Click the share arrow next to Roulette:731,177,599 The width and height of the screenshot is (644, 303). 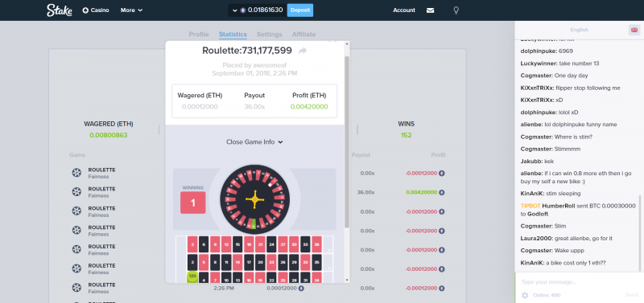pyautogui.click(x=303, y=51)
